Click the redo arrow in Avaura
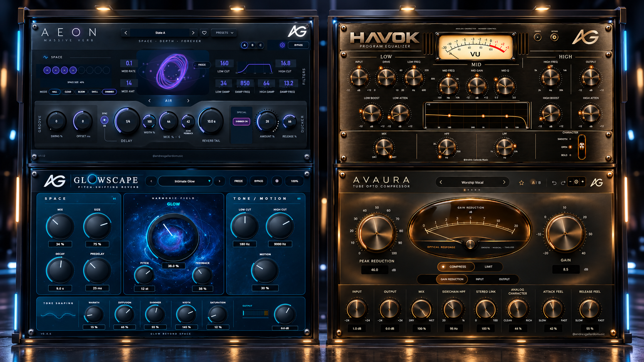This screenshot has height=362, width=644. tap(563, 183)
